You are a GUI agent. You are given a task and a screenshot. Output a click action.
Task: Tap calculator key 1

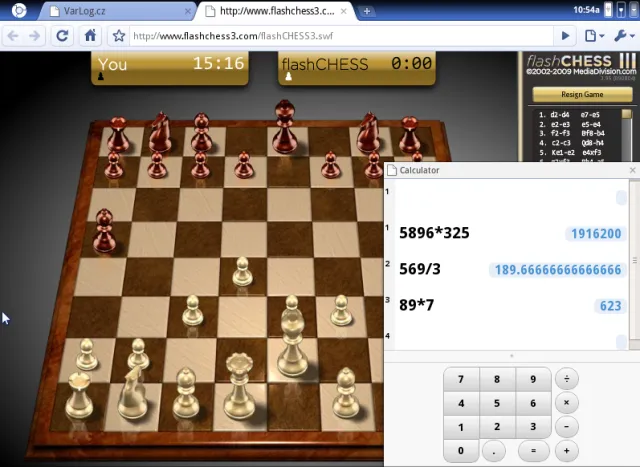pos(461,427)
